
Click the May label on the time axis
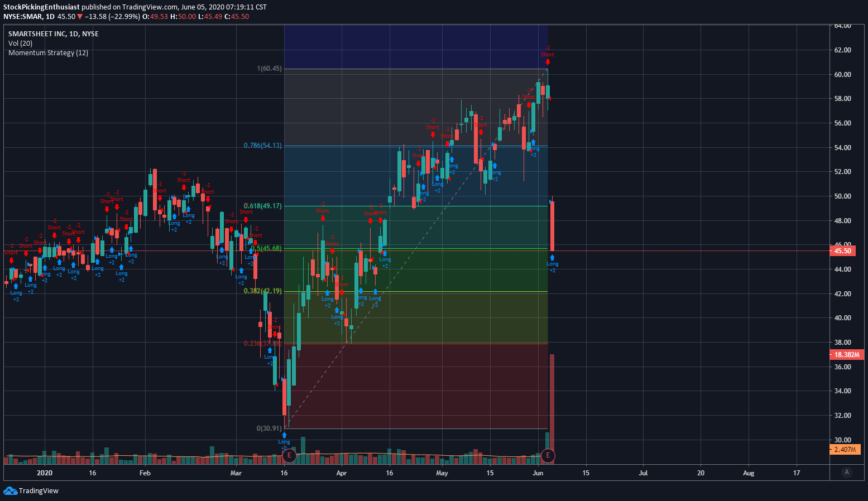pos(442,473)
